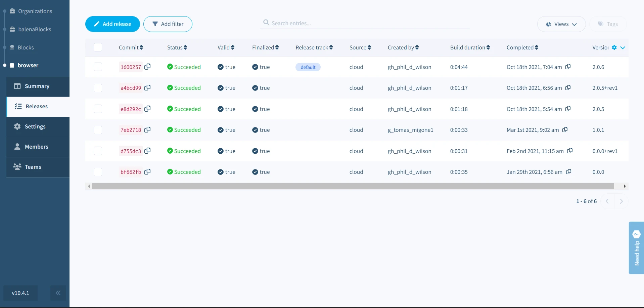
Task: Open the Need help widget
Action: 636,248
